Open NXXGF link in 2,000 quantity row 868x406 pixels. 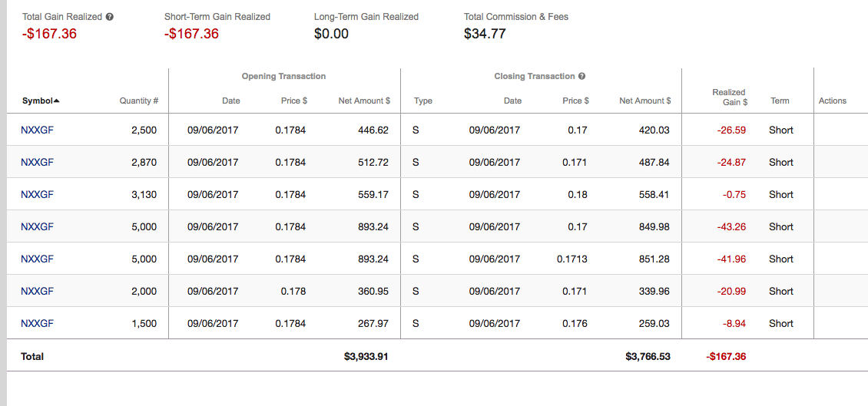(x=38, y=292)
